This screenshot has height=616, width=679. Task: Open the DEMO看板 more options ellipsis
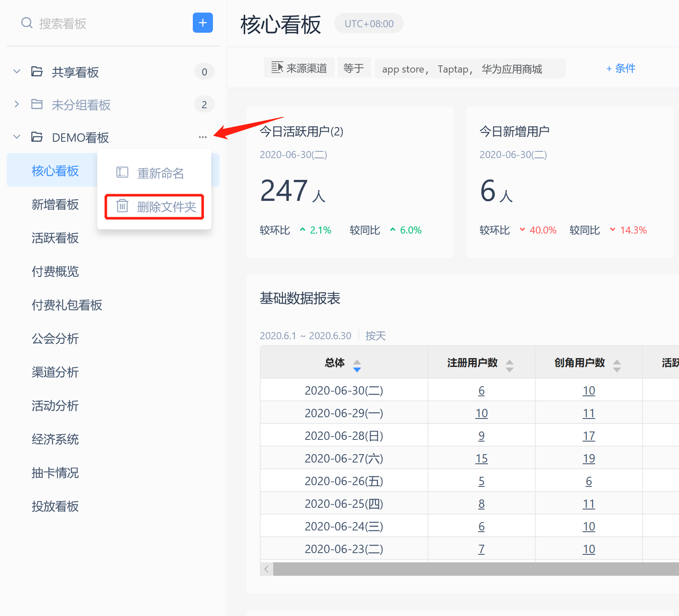203,137
